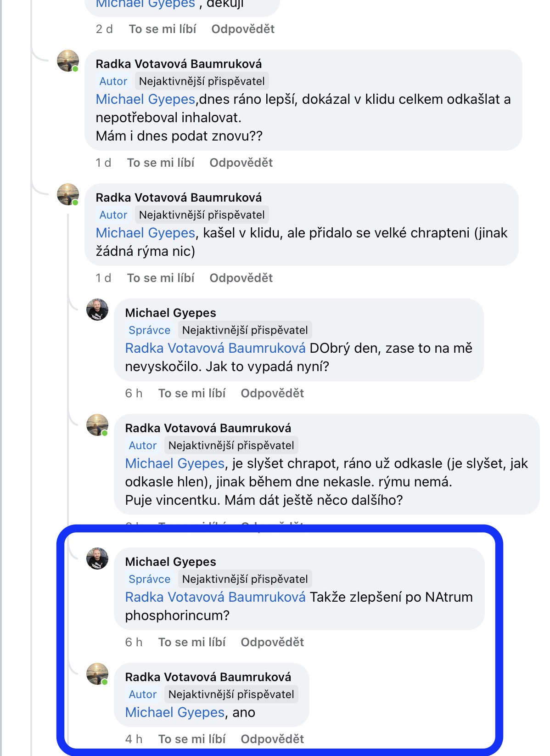Screen dimensions: 550x756
Task: Open the '4 h' timestamp of the last reply
Action: coord(134,739)
